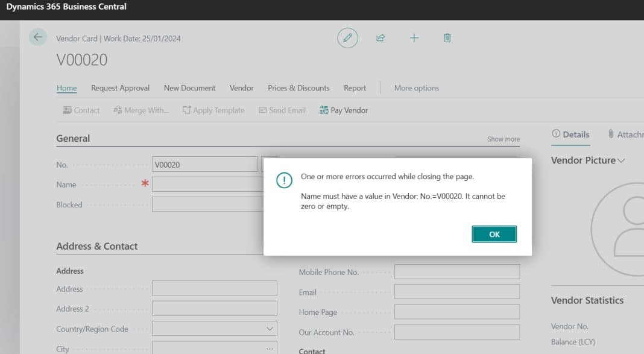Create a new record with the plus icon
Viewport: 644px width, 354px height.
pyautogui.click(x=414, y=37)
